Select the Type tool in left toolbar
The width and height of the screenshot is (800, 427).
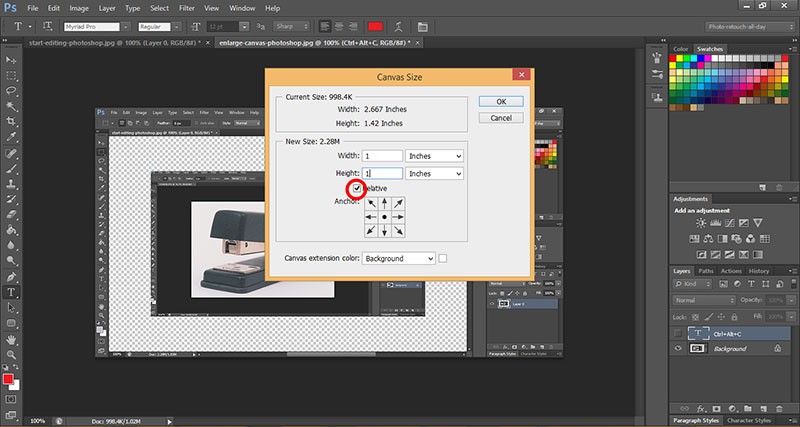point(11,292)
